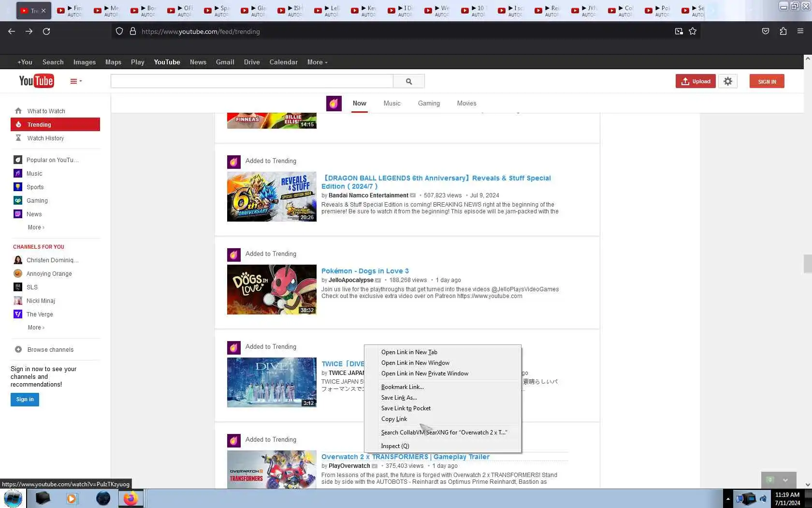Click the Browse channels plus icon

pyautogui.click(x=18, y=349)
